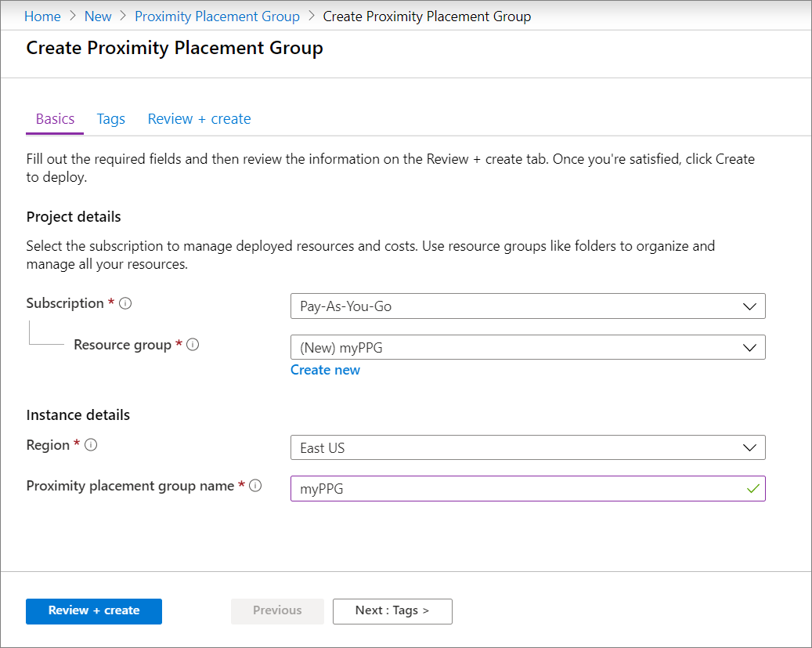Image resolution: width=812 pixels, height=648 pixels.
Task: Click the info icon beside Proximity placement group name
Action: pyautogui.click(x=254, y=486)
